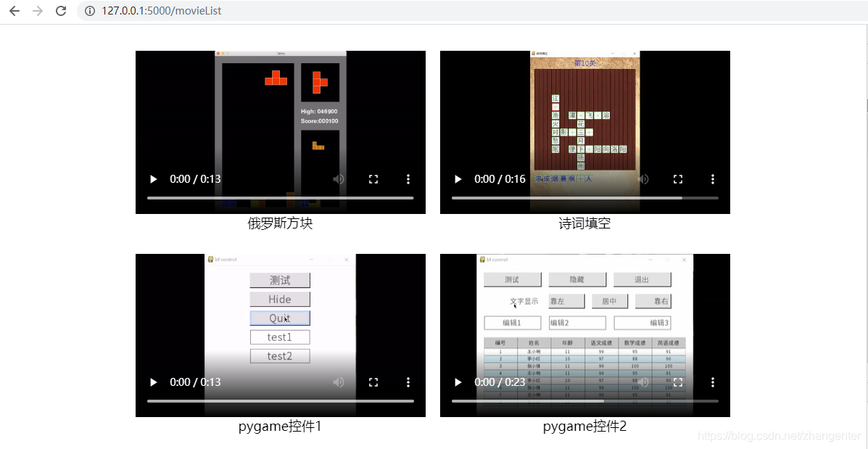Click the browser forward arrow
The image size is (868, 449).
[x=38, y=11]
